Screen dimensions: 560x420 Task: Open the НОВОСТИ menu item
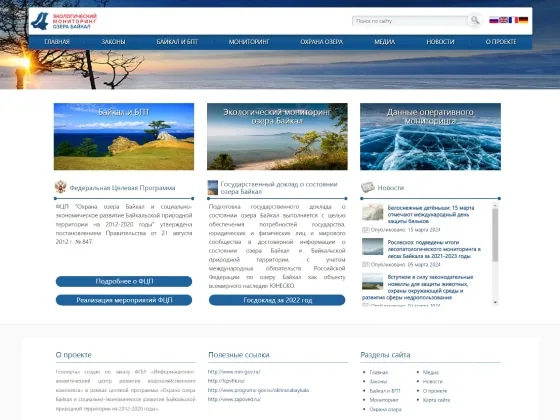pos(440,42)
